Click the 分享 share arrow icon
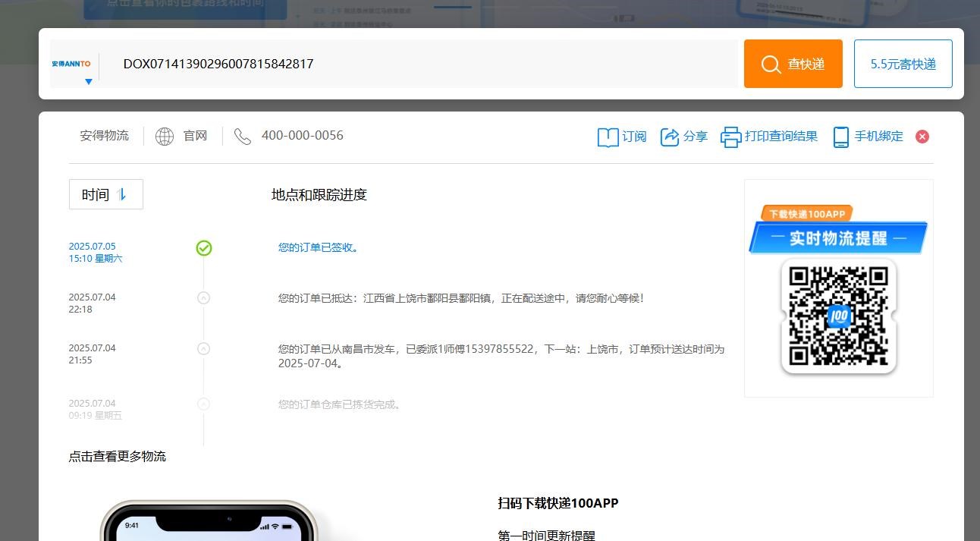The image size is (980, 541). (670, 137)
